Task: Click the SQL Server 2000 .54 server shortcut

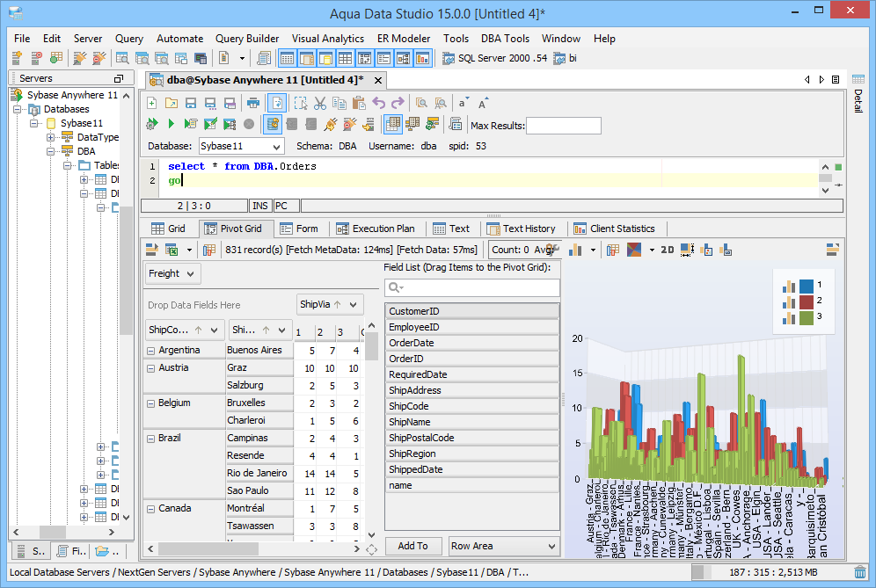Action: tap(495, 58)
